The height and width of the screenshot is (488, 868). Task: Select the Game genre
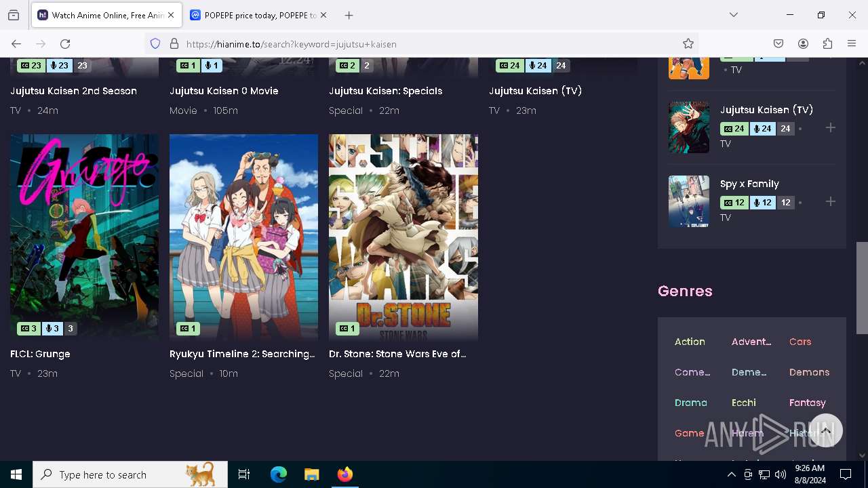coord(690,433)
